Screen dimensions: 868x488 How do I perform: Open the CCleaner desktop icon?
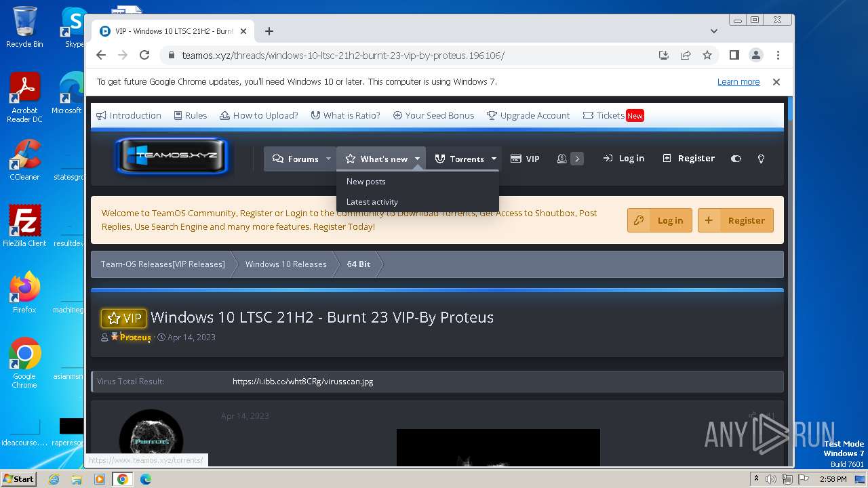tap(24, 160)
